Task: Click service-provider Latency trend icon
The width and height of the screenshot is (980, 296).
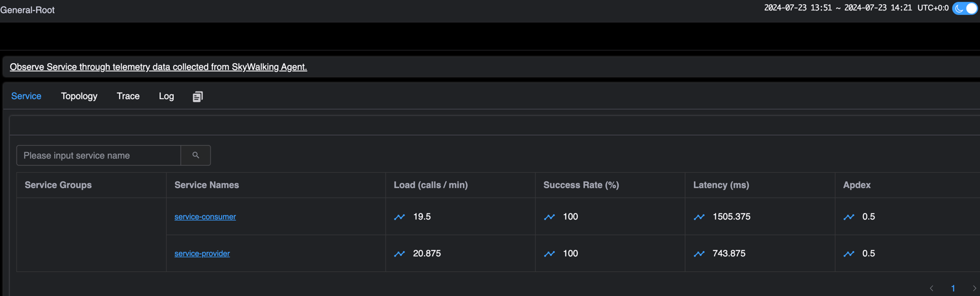Action: [699, 254]
